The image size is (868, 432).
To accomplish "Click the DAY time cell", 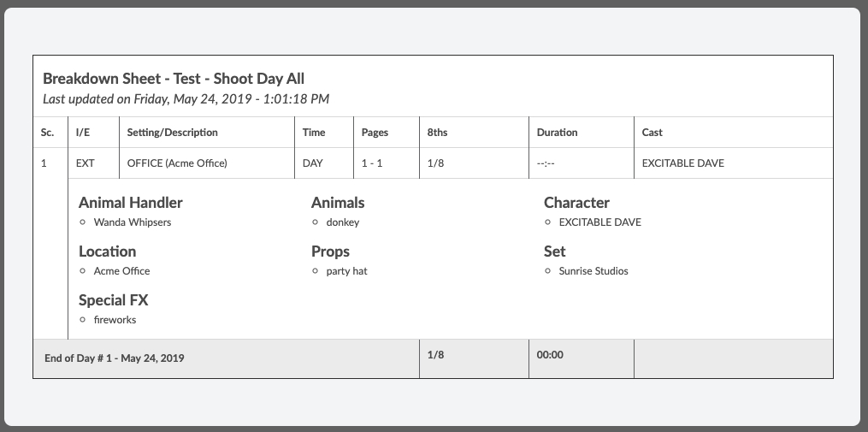I will (313, 163).
